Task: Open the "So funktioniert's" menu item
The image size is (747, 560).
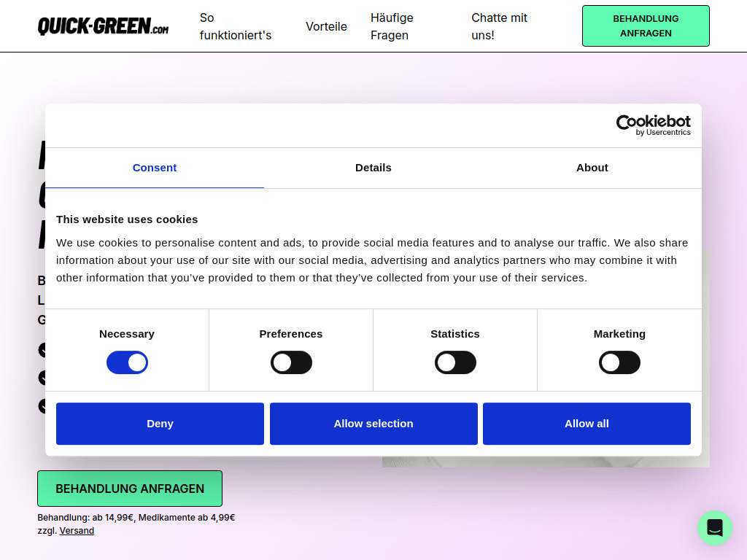Action: point(235,26)
